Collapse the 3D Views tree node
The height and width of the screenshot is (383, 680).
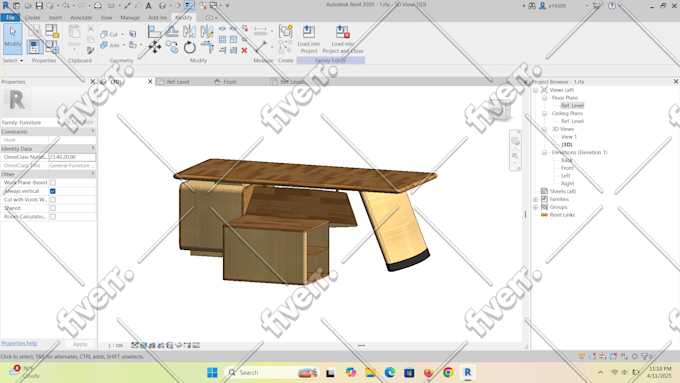click(x=544, y=129)
